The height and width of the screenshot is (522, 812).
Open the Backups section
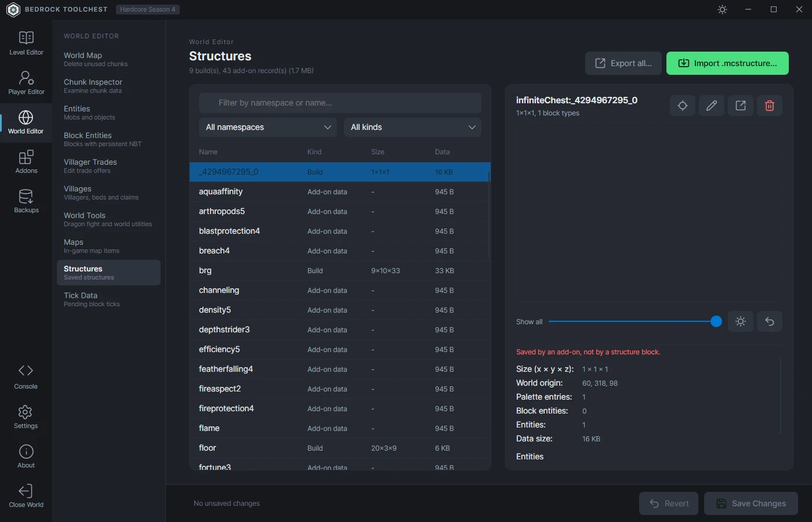(26, 201)
